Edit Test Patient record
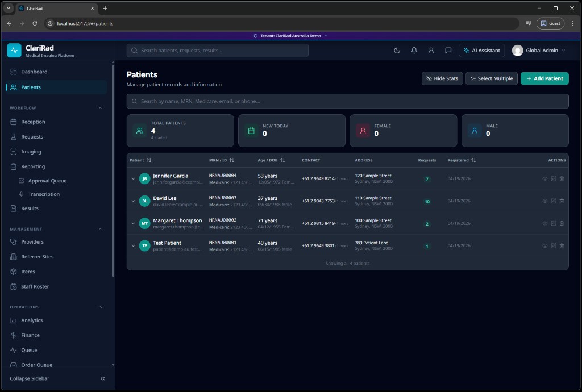Screen dimensions: 582x392 [x=554, y=245]
